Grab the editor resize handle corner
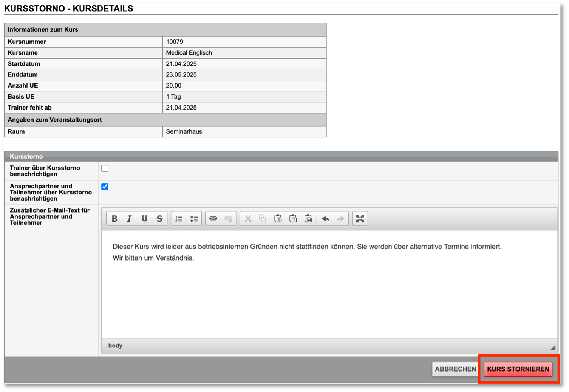 [552, 348]
